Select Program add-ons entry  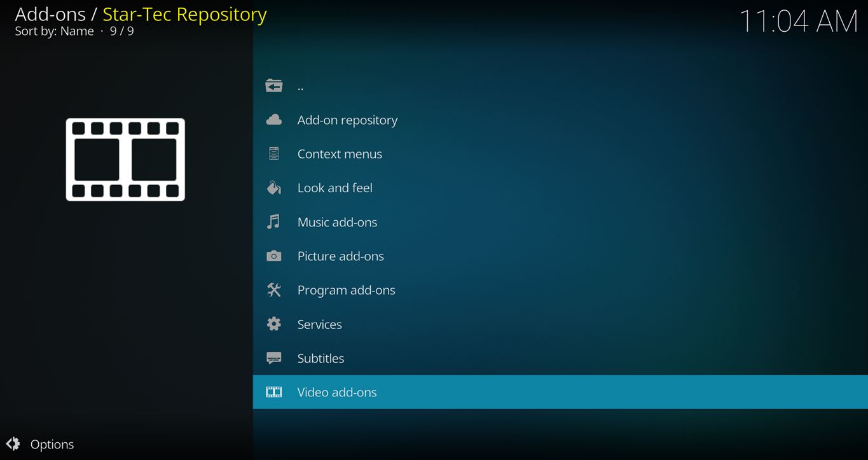pyautogui.click(x=346, y=290)
